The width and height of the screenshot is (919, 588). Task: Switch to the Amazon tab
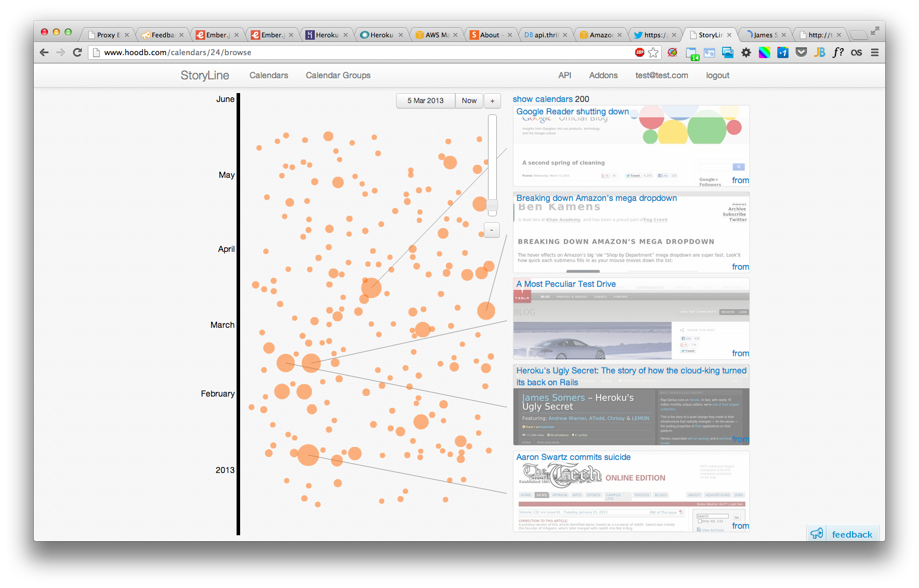coord(600,35)
